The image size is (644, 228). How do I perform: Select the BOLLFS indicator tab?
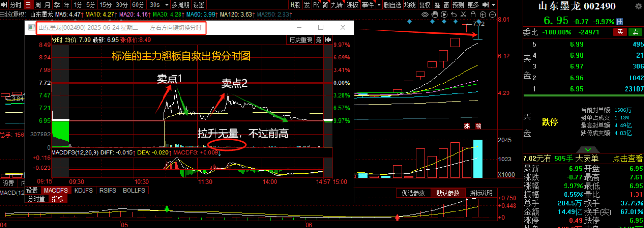coord(134,190)
